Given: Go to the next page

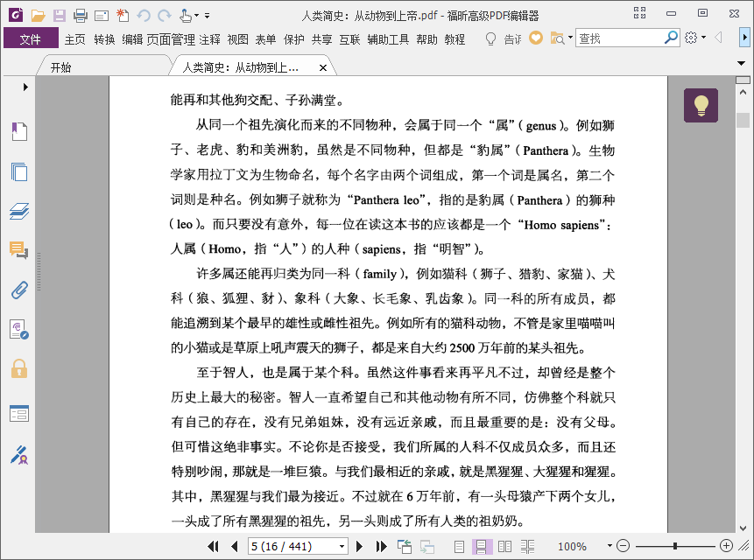Looking at the screenshot, I should [359, 546].
